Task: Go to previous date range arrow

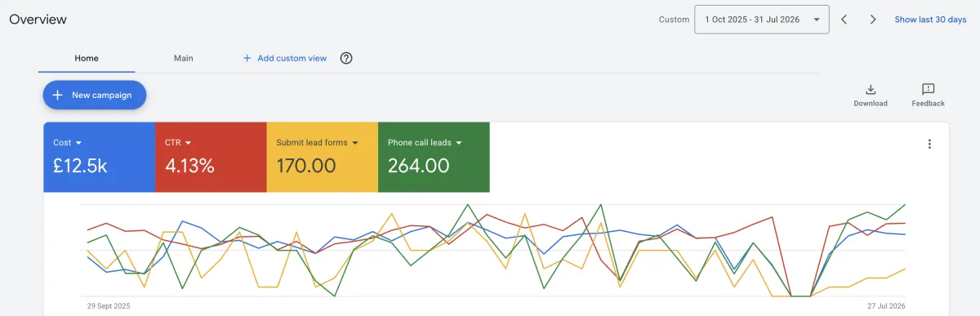Action: click(x=844, y=20)
